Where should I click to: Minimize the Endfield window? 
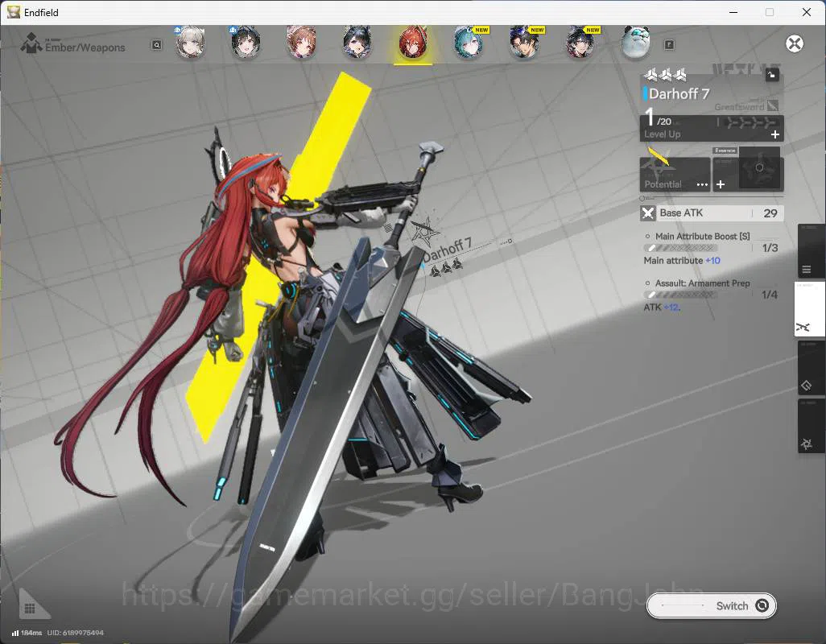click(733, 12)
